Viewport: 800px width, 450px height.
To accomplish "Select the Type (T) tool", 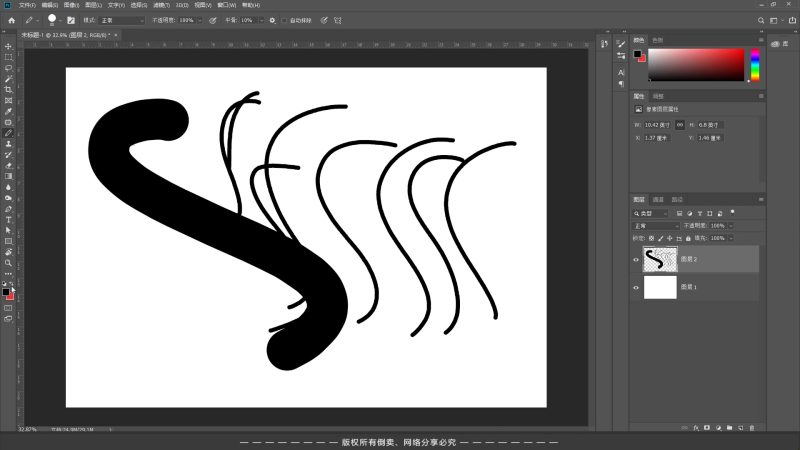I will click(8, 219).
